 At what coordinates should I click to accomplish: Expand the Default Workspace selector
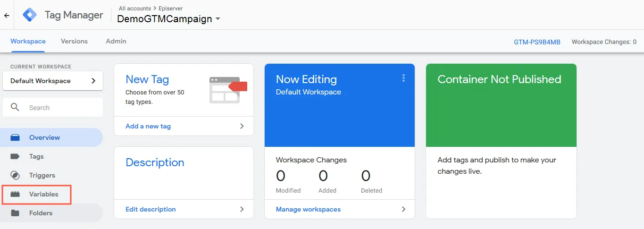53,81
